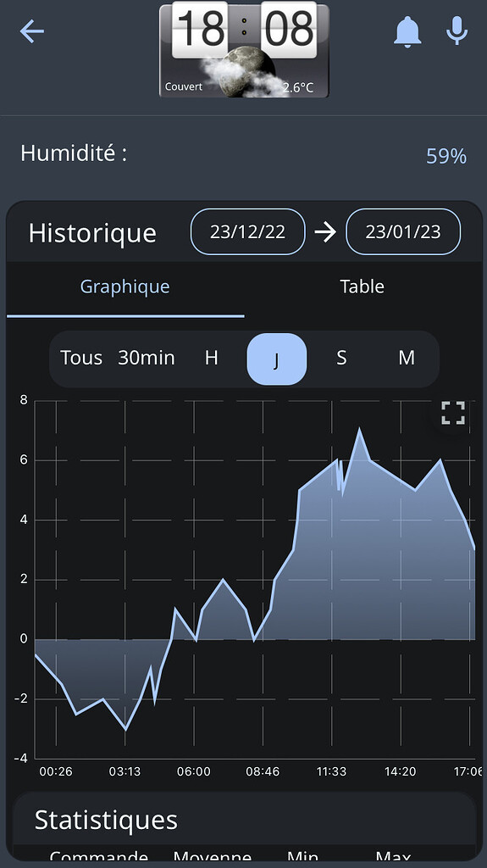Image resolution: width=487 pixels, height=868 pixels.
Task: Select the M monthly range
Action: coord(407,359)
